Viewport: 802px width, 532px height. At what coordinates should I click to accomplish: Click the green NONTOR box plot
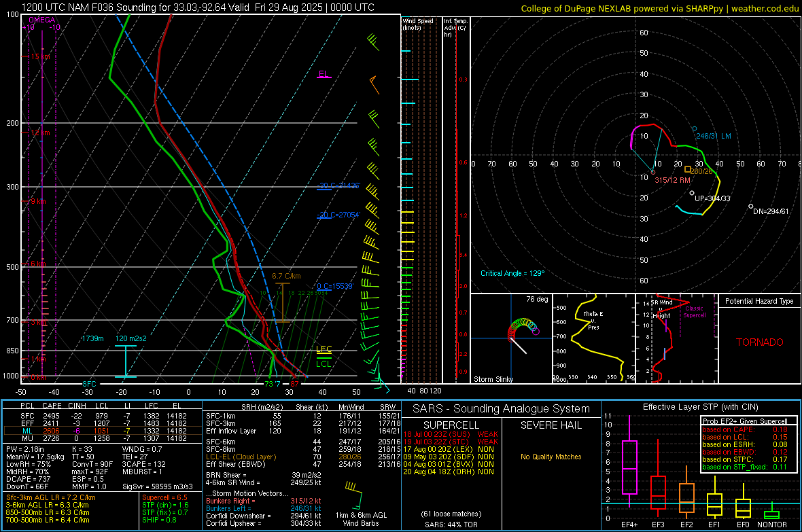pos(771,512)
